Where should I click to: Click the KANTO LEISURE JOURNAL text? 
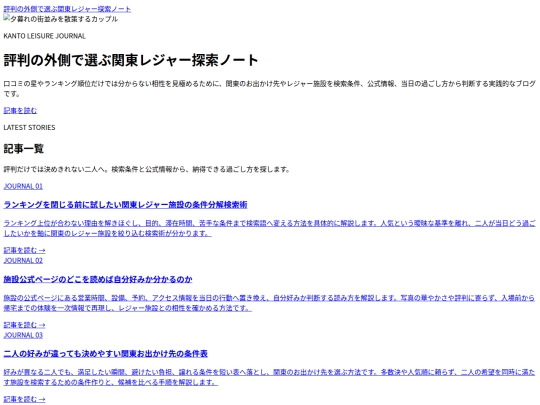point(44,36)
